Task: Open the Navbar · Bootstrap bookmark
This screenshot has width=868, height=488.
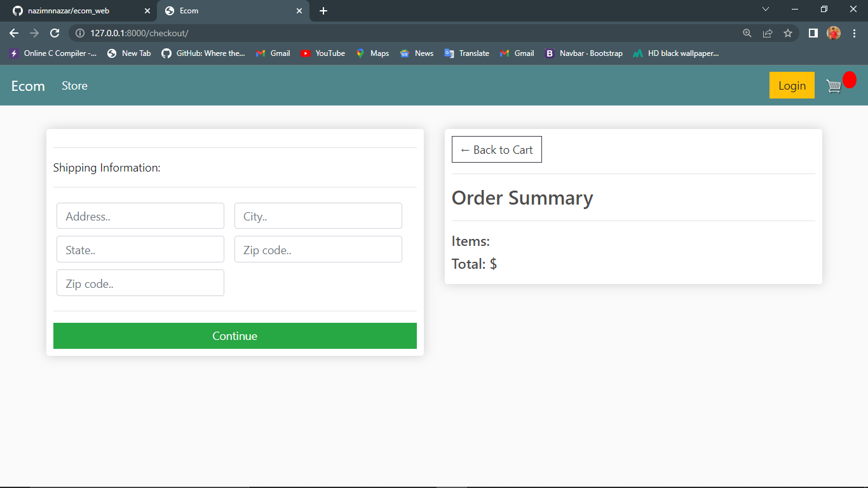Action: (x=584, y=53)
